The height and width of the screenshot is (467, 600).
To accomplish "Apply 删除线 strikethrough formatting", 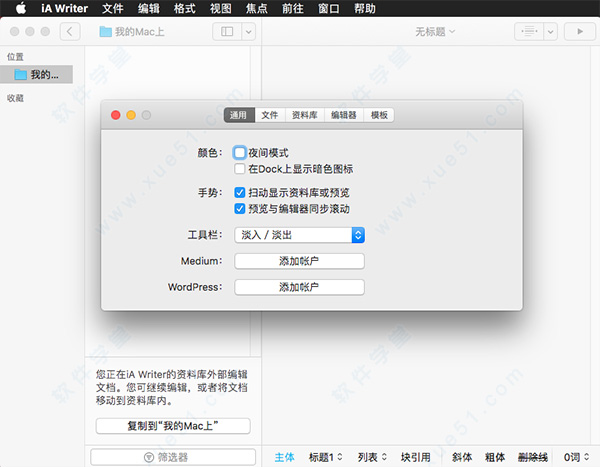I will 533,457.
